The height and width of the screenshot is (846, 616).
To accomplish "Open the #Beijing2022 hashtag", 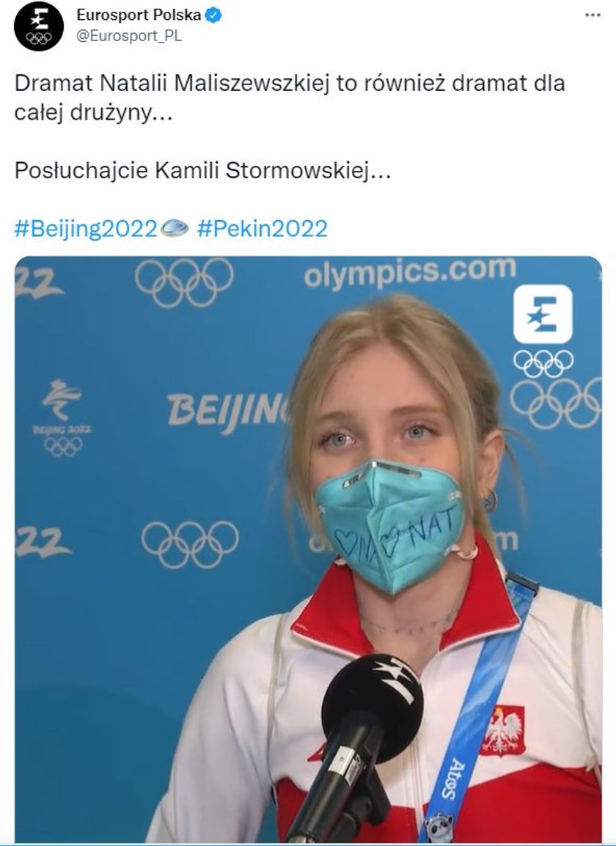I will point(85,229).
